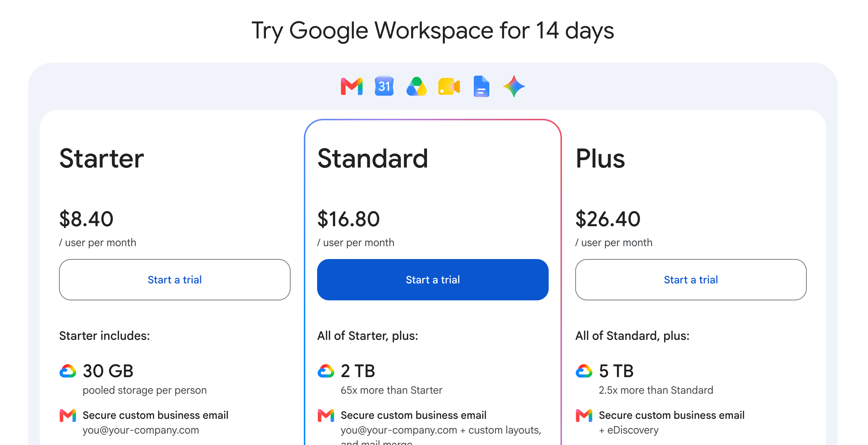Click the Google Calendar icon
Screen dimensions: 868x445
[384, 86]
